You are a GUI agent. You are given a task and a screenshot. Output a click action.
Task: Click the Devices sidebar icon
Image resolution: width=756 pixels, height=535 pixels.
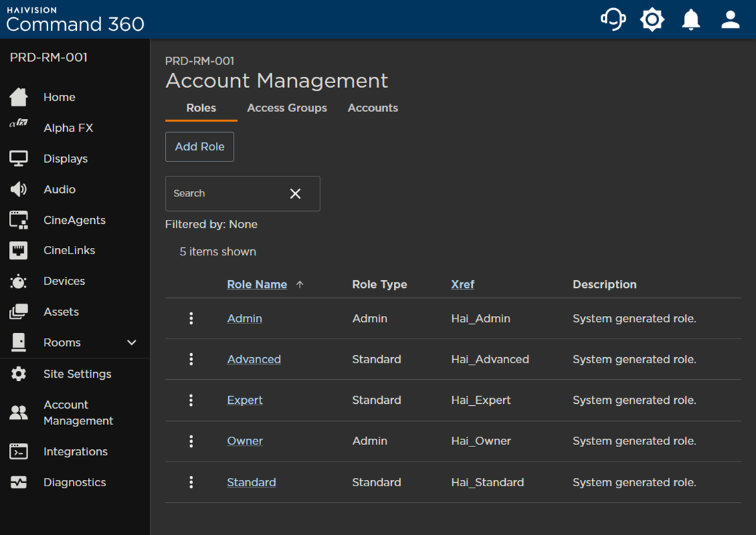coord(19,281)
